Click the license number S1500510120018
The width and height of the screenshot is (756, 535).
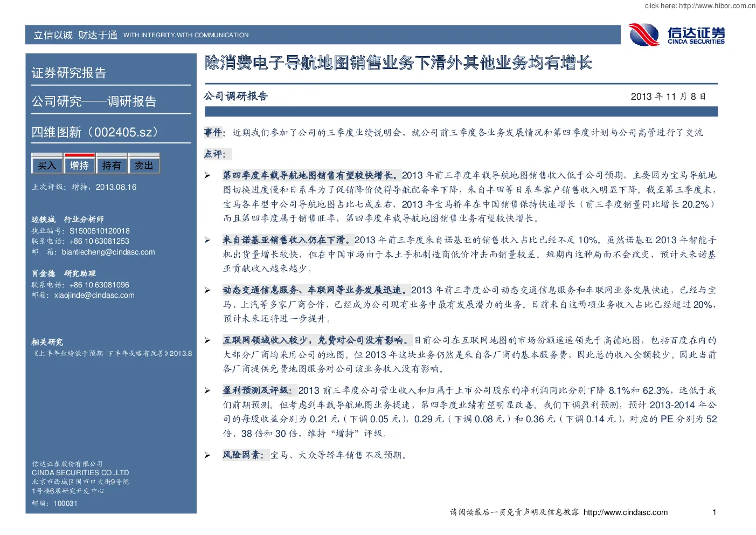(x=100, y=231)
